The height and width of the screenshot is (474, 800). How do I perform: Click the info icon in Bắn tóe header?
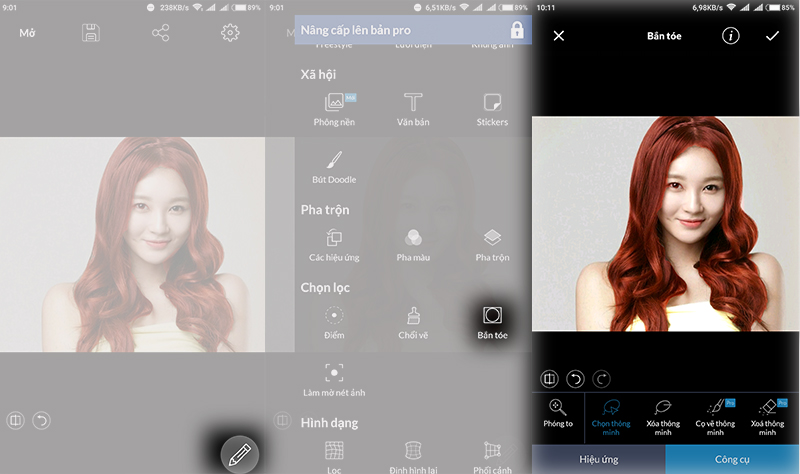pyautogui.click(x=731, y=36)
